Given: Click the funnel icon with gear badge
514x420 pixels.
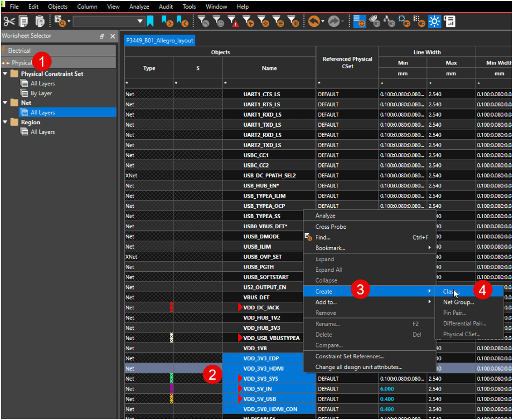Looking at the screenshot, I should tap(263, 21).
